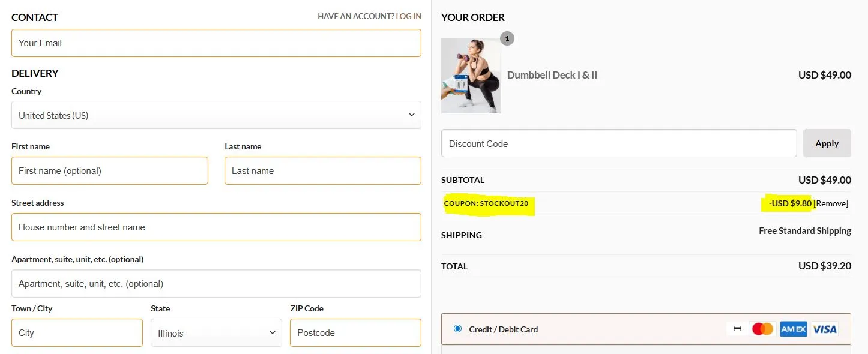The image size is (868, 354).
Task: Click the Your Email field
Action: point(216,43)
